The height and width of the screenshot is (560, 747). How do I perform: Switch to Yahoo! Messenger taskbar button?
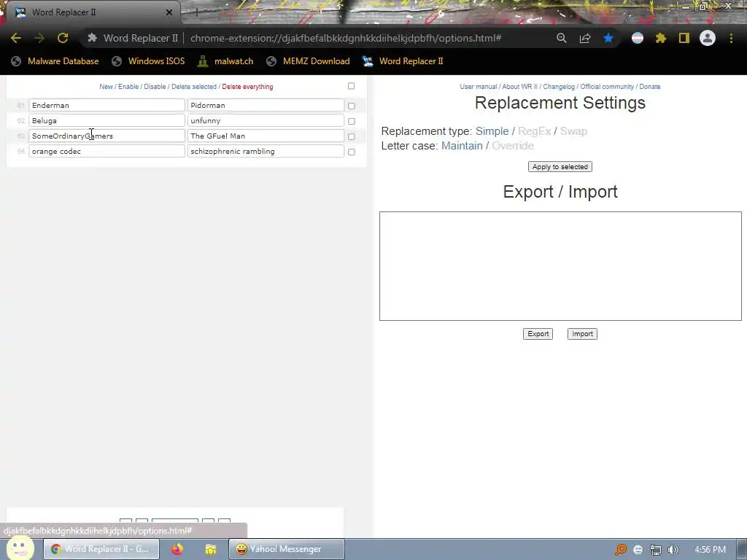pyautogui.click(x=286, y=549)
